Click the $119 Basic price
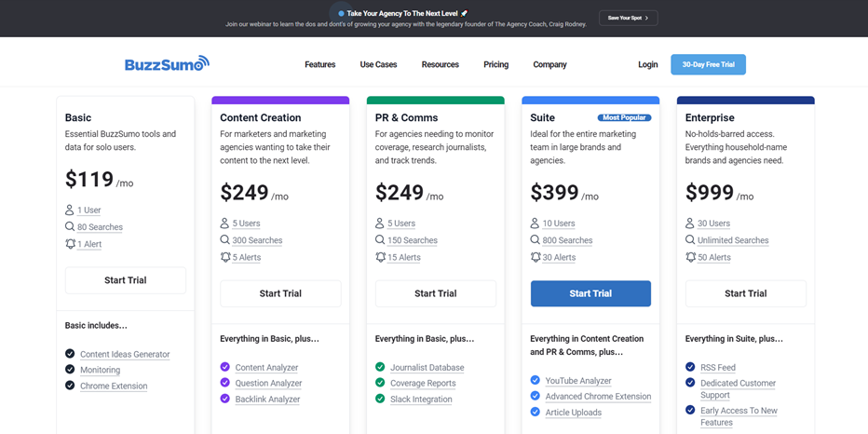This screenshot has height=434, width=868. click(x=89, y=179)
